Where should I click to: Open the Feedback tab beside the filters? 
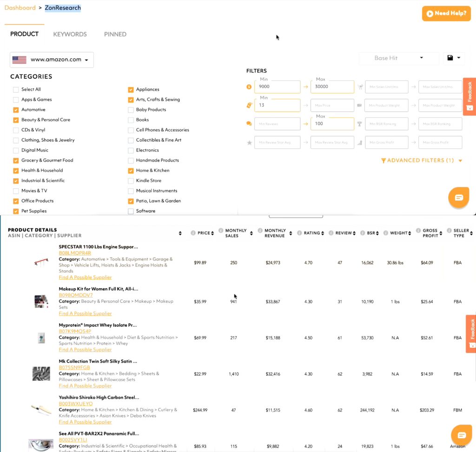coord(469,97)
